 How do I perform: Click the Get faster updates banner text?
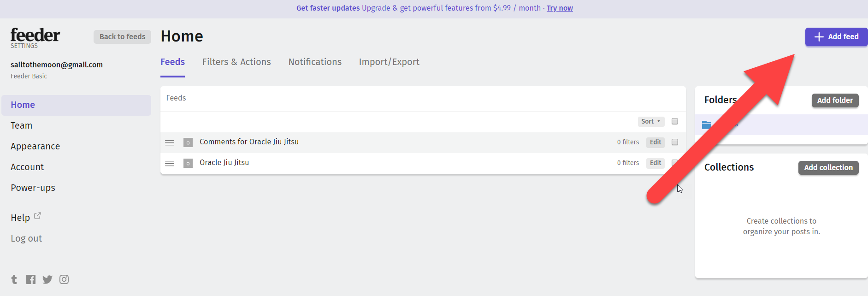(x=328, y=8)
